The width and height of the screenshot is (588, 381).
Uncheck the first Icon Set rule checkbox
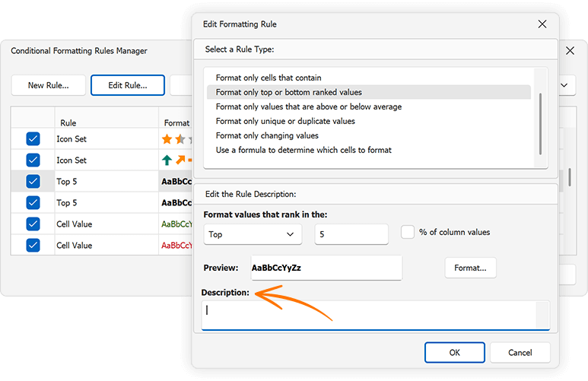pyautogui.click(x=33, y=139)
